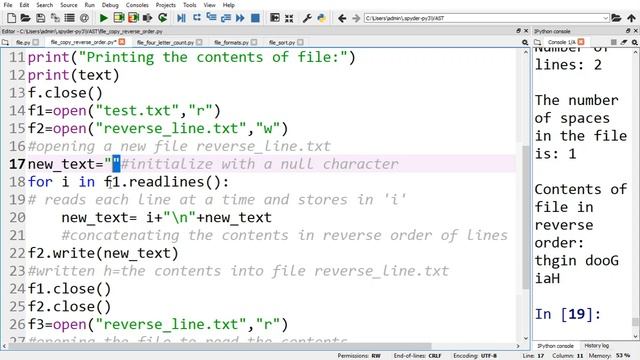
Task: Run current cell and advance
Action: [133, 18]
